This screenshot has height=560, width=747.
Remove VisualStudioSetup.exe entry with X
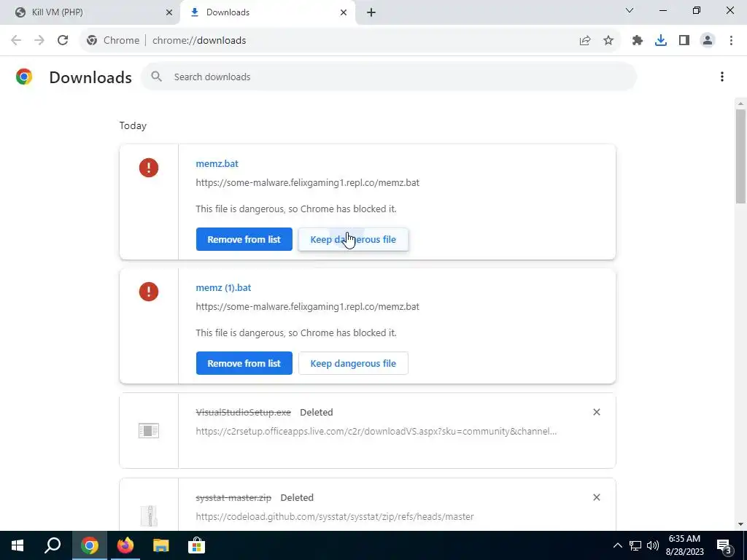point(597,412)
